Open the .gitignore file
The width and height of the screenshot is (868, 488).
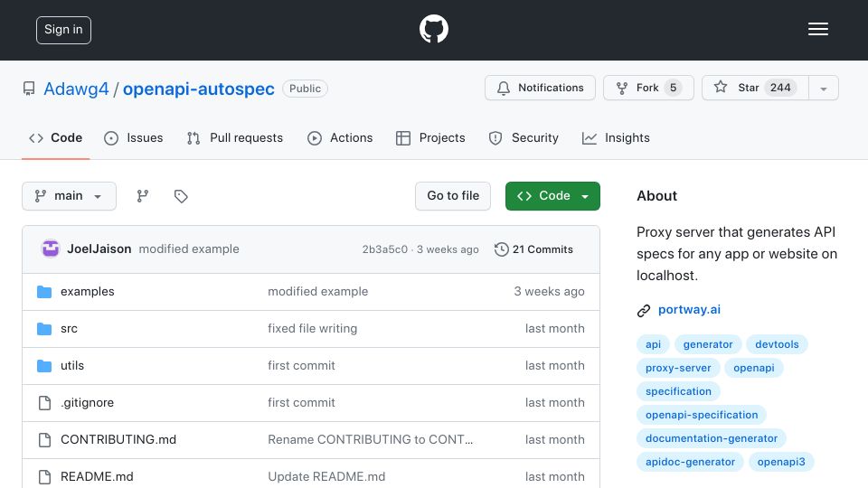click(88, 403)
